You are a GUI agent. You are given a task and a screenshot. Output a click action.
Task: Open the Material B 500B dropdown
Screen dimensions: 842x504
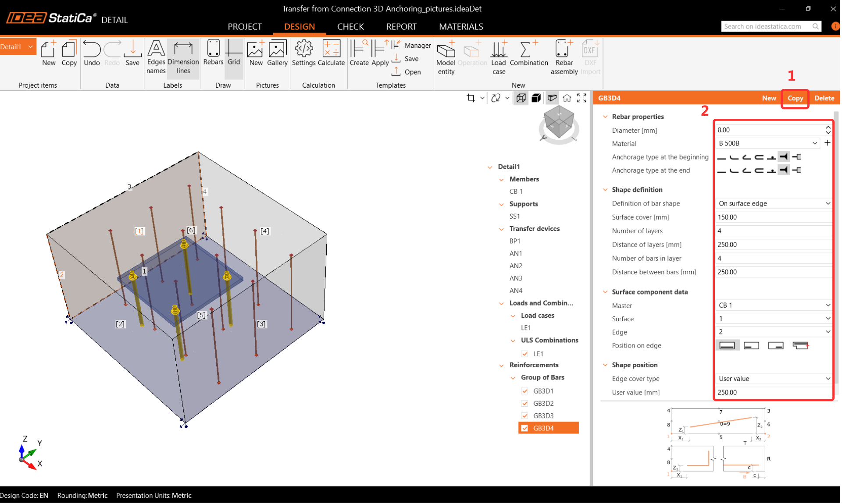click(x=814, y=143)
